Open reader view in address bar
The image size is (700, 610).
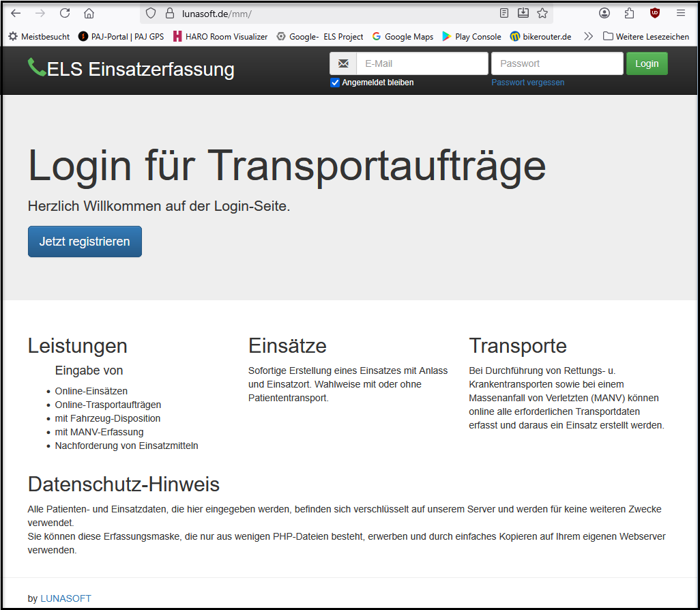coord(504,13)
